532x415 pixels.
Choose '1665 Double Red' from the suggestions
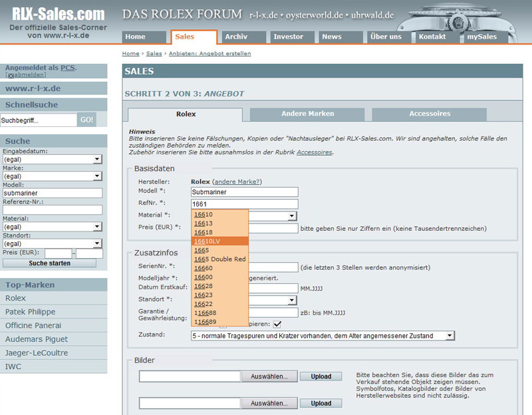tap(220, 259)
